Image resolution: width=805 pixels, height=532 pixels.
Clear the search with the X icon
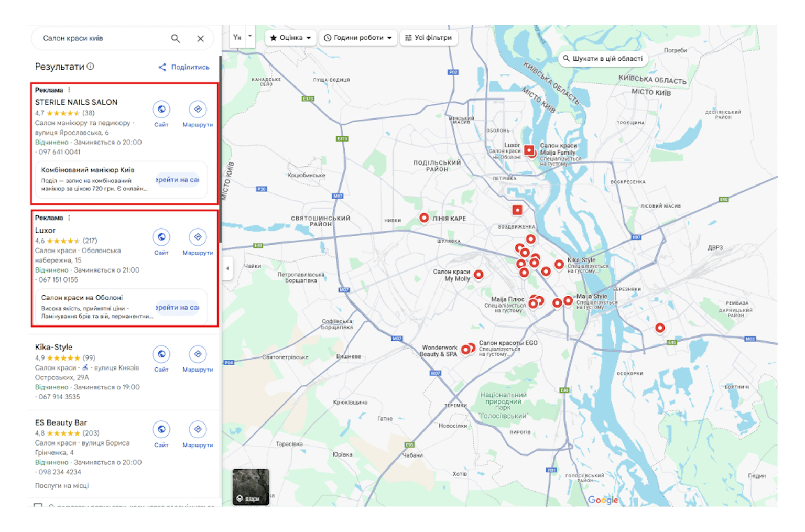(x=200, y=38)
